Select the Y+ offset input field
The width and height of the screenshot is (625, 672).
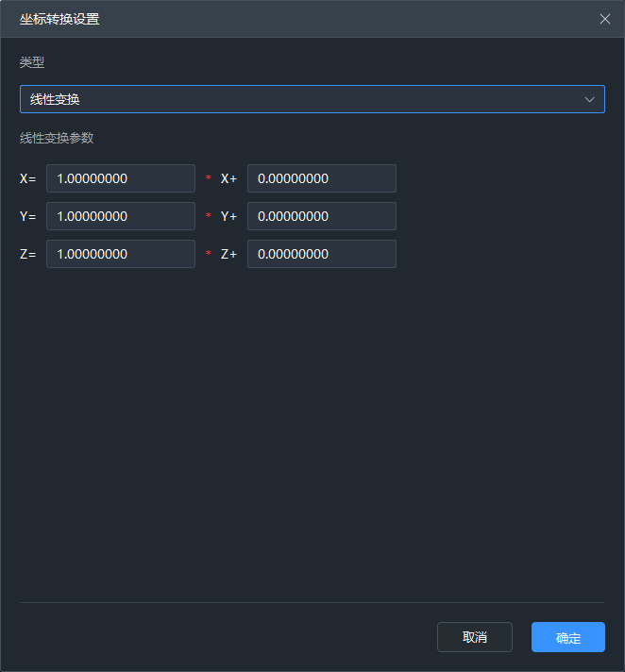point(321,216)
